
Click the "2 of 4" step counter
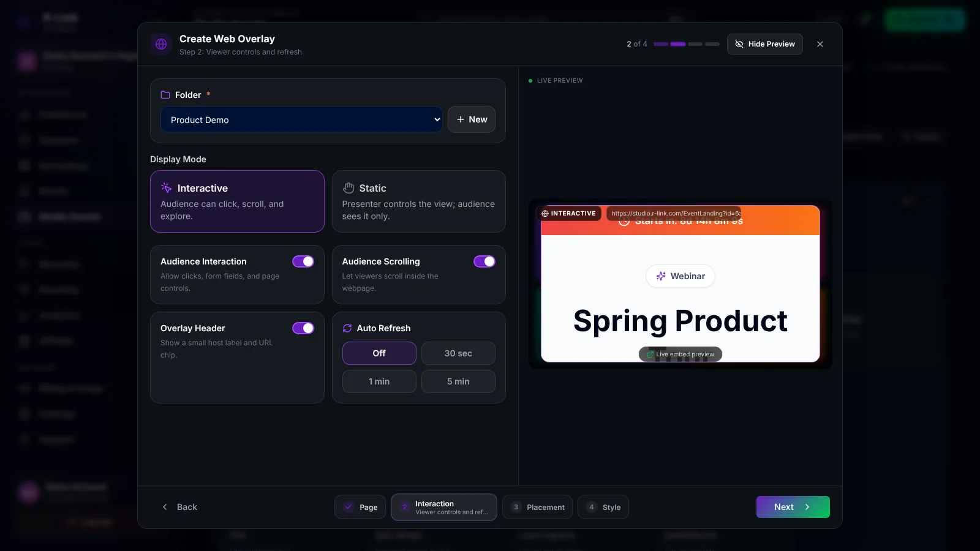tap(637, 44)
